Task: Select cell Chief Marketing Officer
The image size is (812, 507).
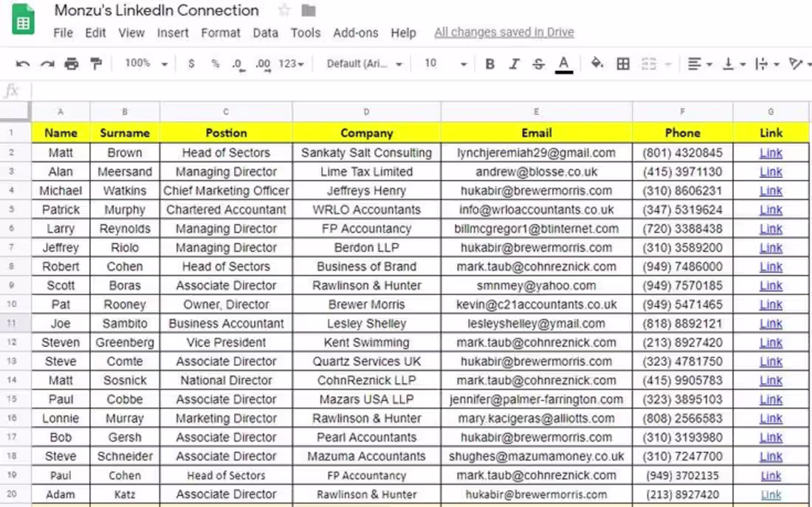Action: click(x=227, y=190)
